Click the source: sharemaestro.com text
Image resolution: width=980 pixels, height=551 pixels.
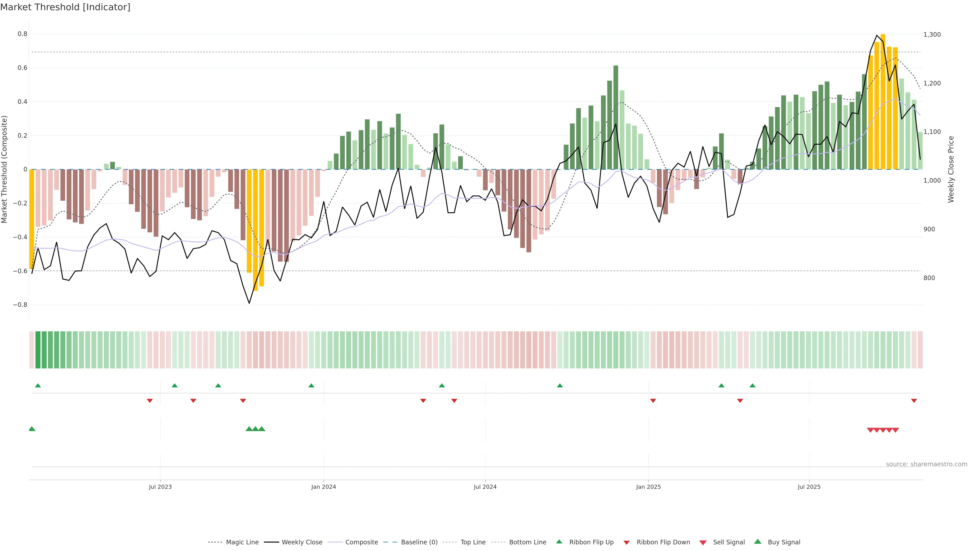point(926,464)
